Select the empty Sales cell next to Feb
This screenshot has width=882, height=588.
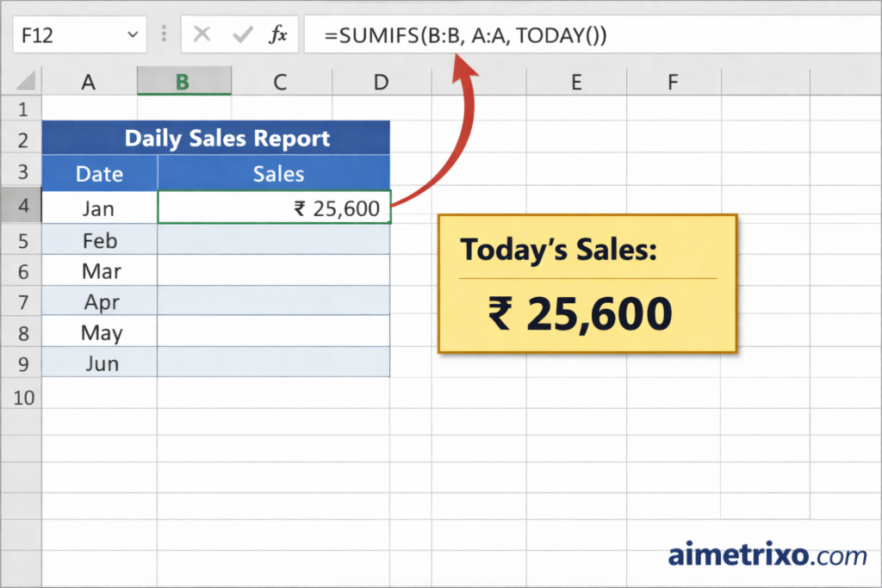274,240
